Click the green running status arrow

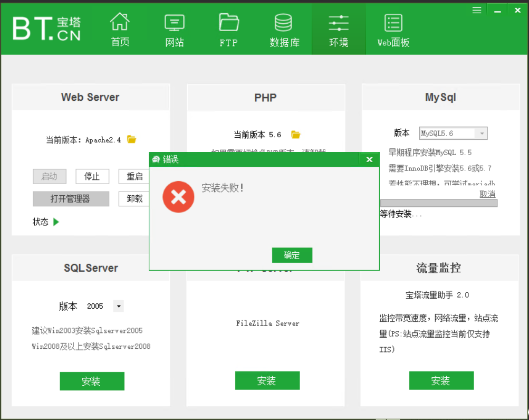(x=56, y=222)
